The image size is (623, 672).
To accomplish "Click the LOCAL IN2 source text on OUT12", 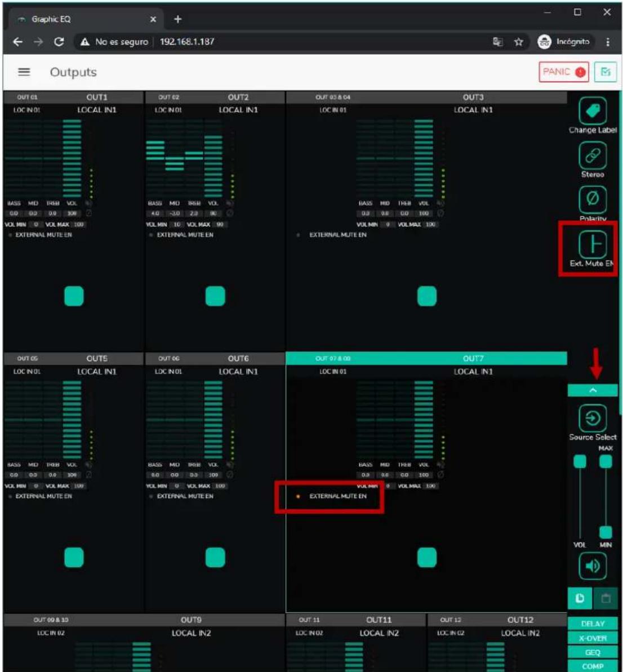I will pyautogui.click(x=520, y=633).
